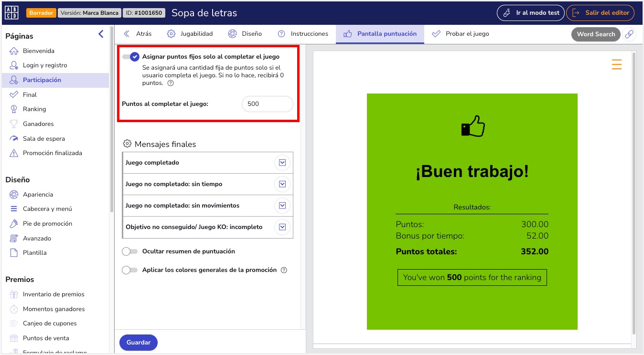644x355 pixels.
Task: Toggle Aplicar los colores generales de la promoción
Action: 129,270
